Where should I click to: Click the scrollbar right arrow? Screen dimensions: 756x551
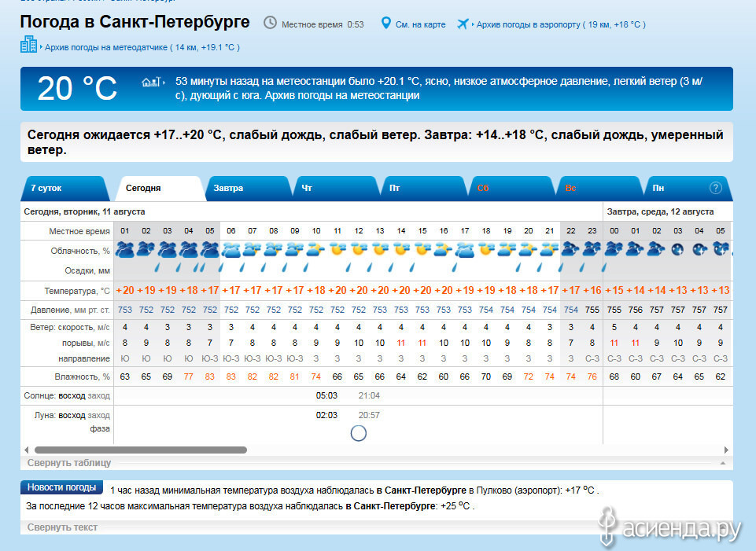[x=726, y=450]
